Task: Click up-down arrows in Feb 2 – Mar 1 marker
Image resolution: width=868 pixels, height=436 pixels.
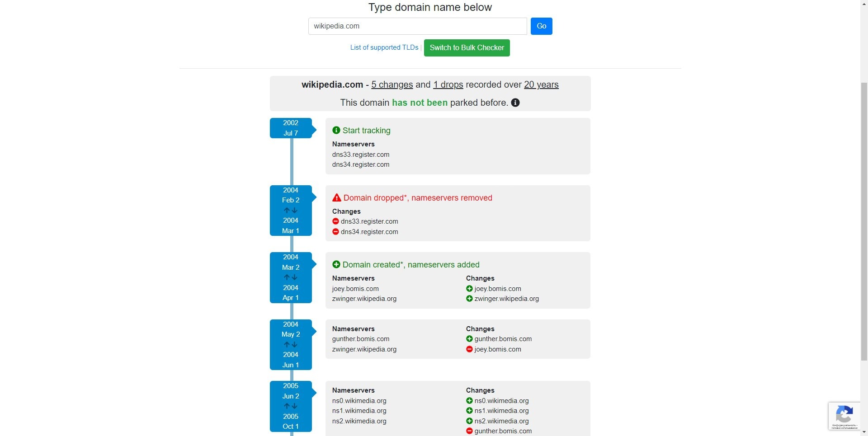Action: [x=290, y=210]
